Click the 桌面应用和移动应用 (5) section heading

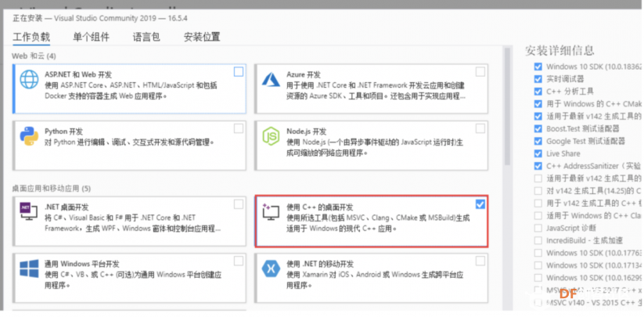point(52,189)
